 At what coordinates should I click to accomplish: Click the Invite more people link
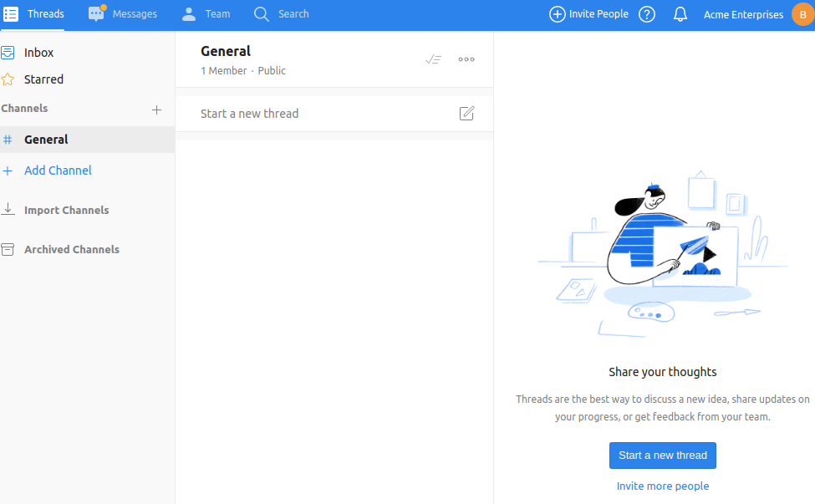(x=662, y=486)
